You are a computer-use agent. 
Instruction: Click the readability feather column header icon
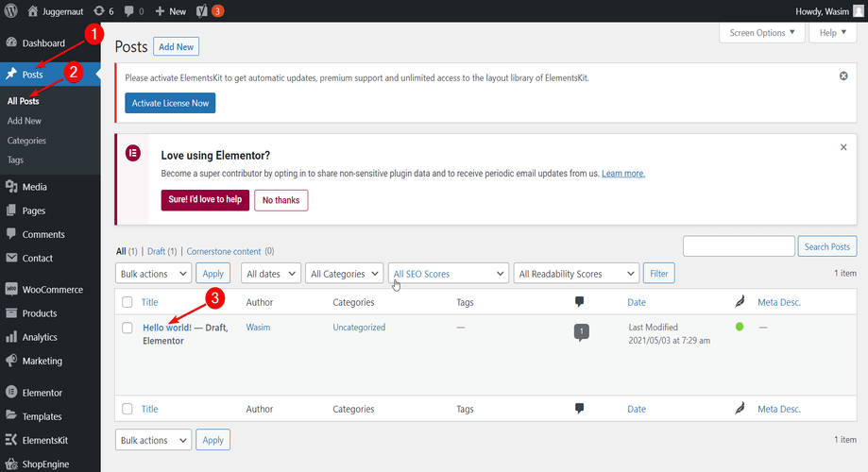coord(740,301)
